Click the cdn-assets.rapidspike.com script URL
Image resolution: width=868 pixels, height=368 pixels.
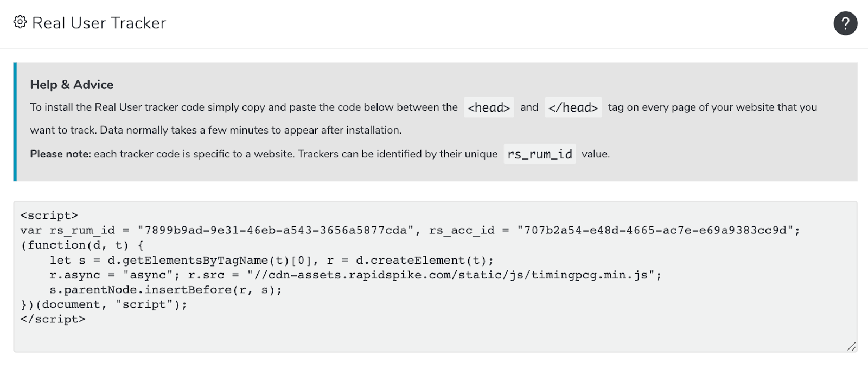click(x=451, y=275)
